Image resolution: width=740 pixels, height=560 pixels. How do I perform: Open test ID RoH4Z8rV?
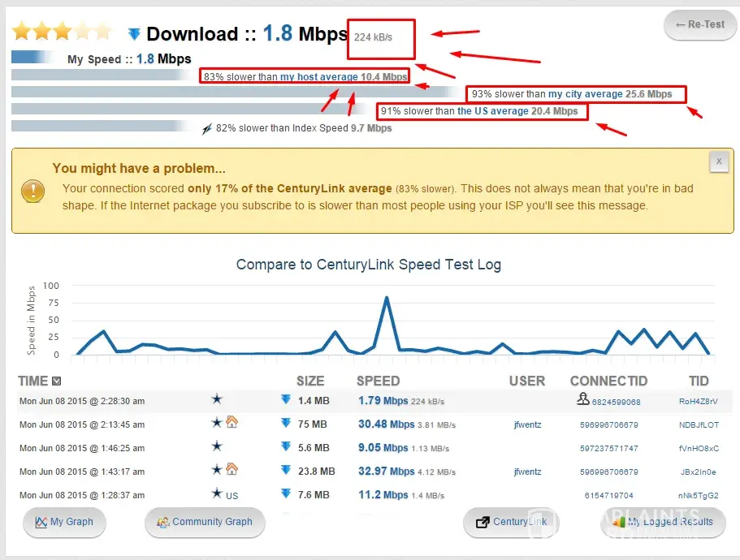pos(698,401)
